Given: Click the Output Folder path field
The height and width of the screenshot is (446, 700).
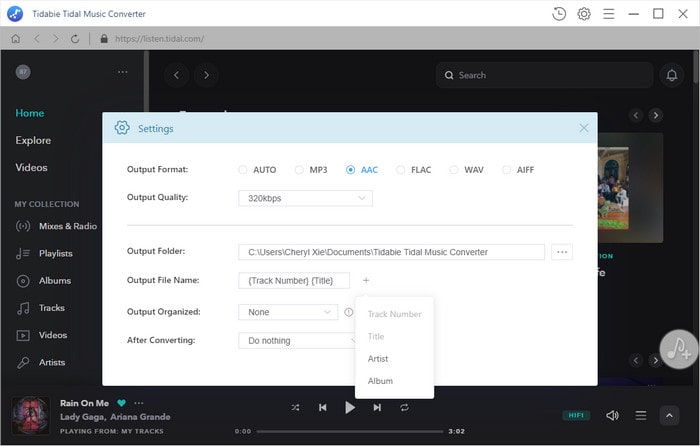Looking at the screenshot, I should coord(391,252).
